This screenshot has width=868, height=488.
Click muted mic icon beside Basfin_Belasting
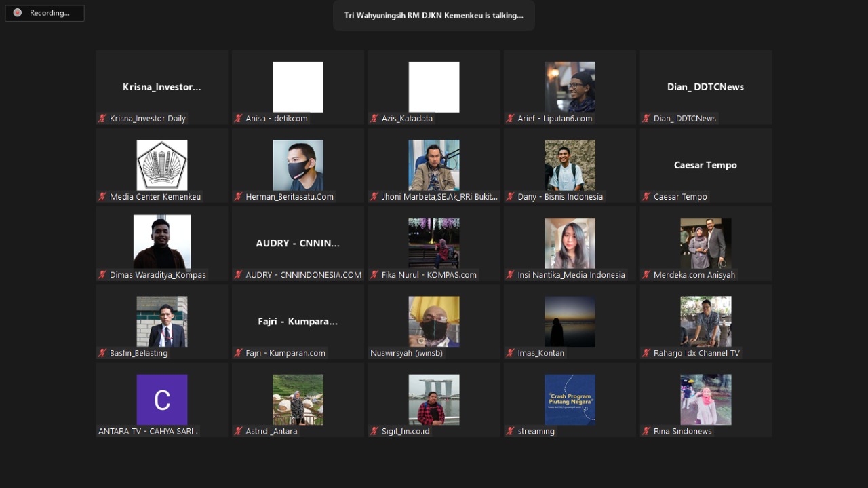103,353
